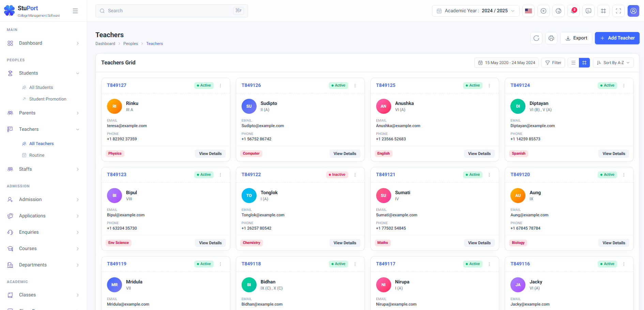This screenshot has height=310, width=644.
Task: Open options menu for T849125 card
Action: pyautogui.click(x=489, y=86)
